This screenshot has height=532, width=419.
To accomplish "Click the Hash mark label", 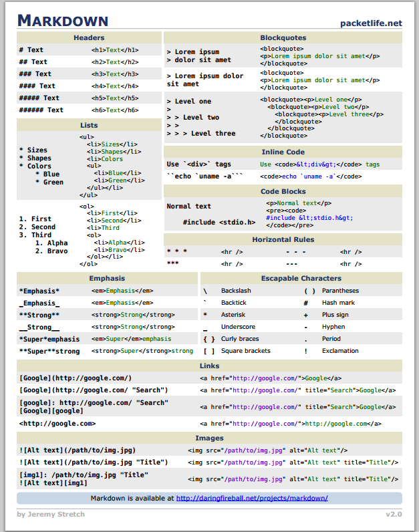I will pos(338,302).
